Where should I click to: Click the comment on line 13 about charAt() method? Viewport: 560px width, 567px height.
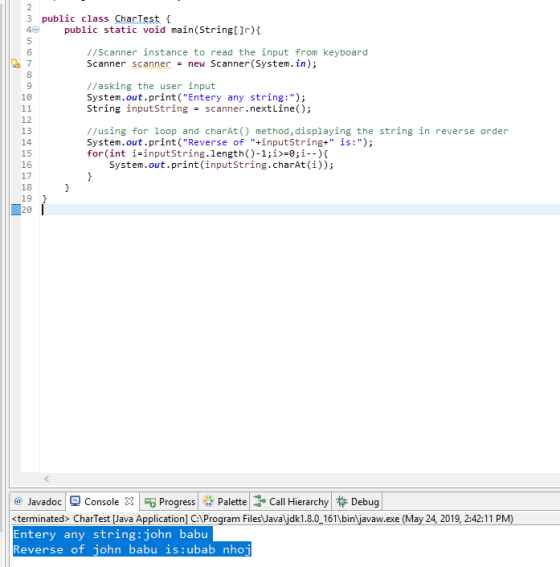tap(298, 131)
